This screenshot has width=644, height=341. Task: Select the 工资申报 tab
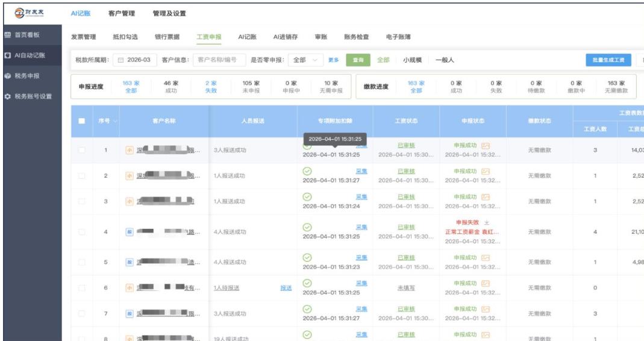click(209, 37)
